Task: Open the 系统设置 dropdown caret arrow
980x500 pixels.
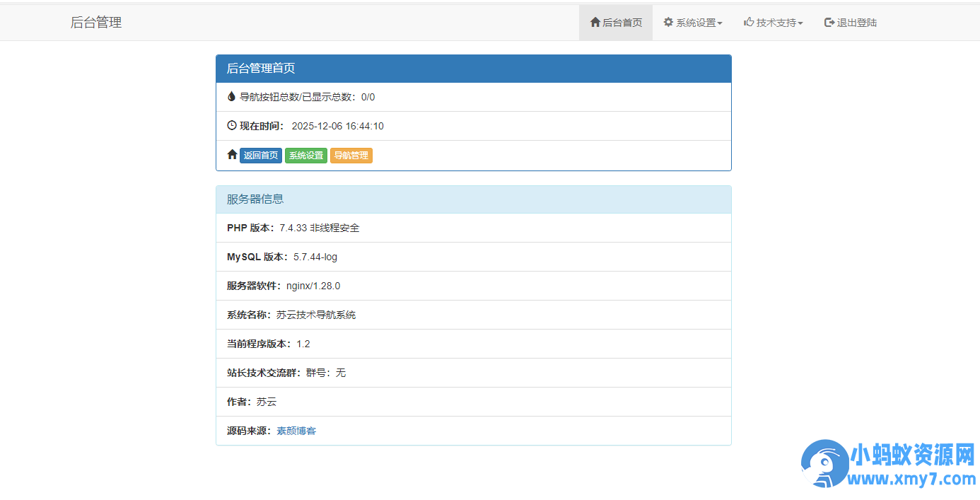Action: point(720,22)
